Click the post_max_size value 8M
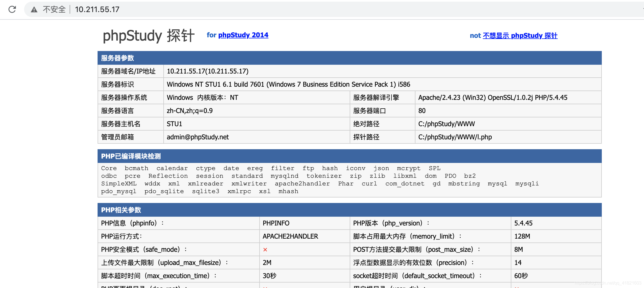 (x=518, y=250)
